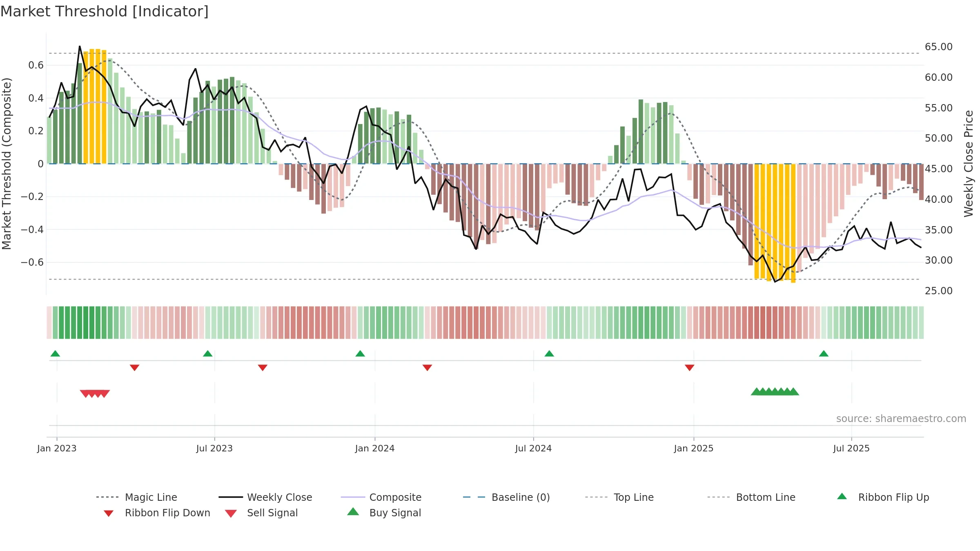Click the −0.6 composite axis label
Viewport: 980px width, 551px height.
click(x=32, y=262)
